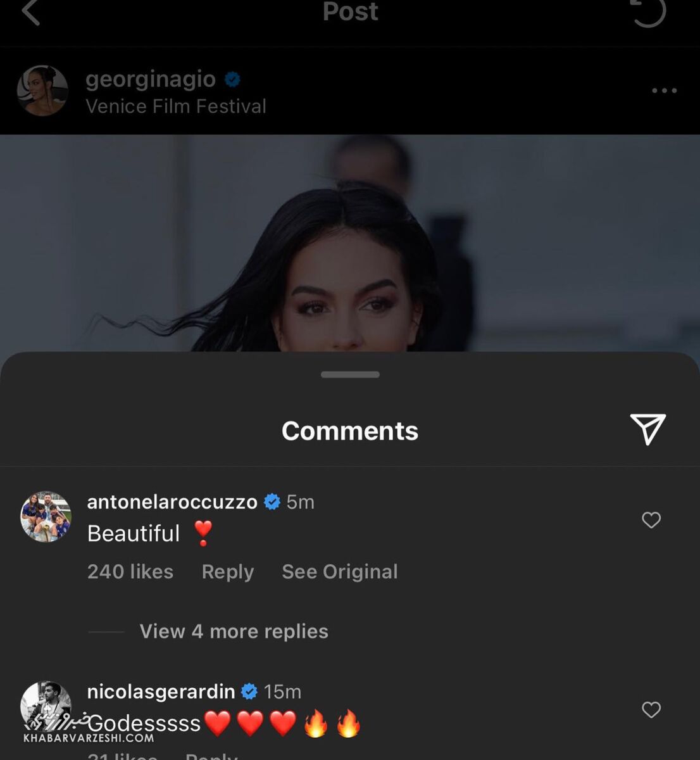Viewport: 700px width, 760px height.
Task: Tap the share paper-plane icon in Comments
Action: click(x=647, y=430)
